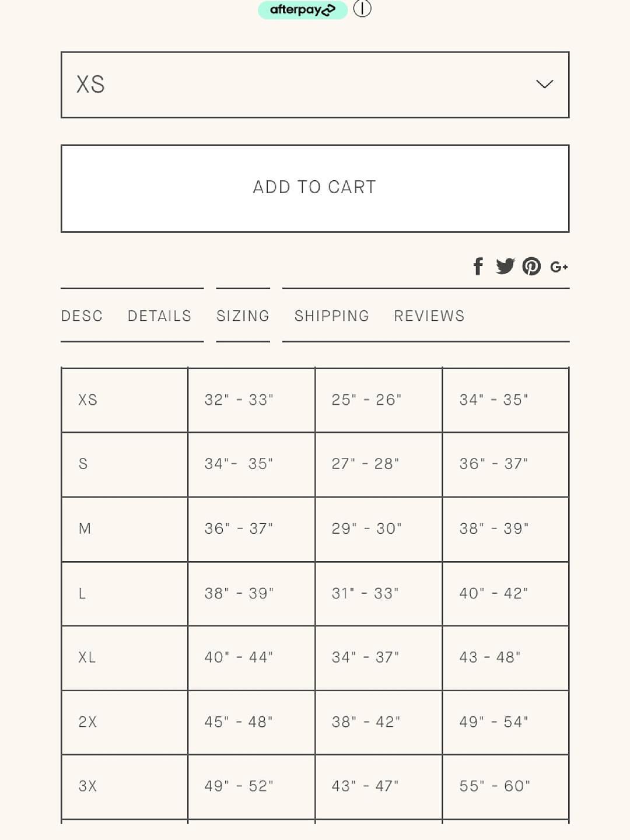
Task: Share product via Twitter bird icon
Action: [x=505, y=266]
